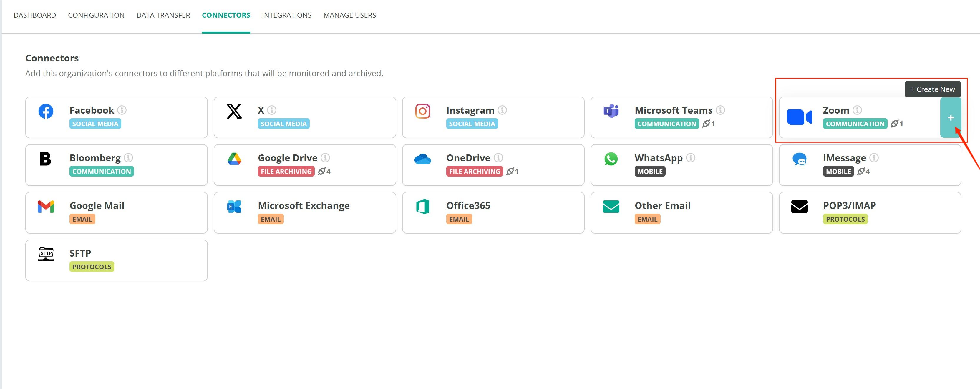
Task: Click the connection count icon on OneDrive
Action: 510,172
